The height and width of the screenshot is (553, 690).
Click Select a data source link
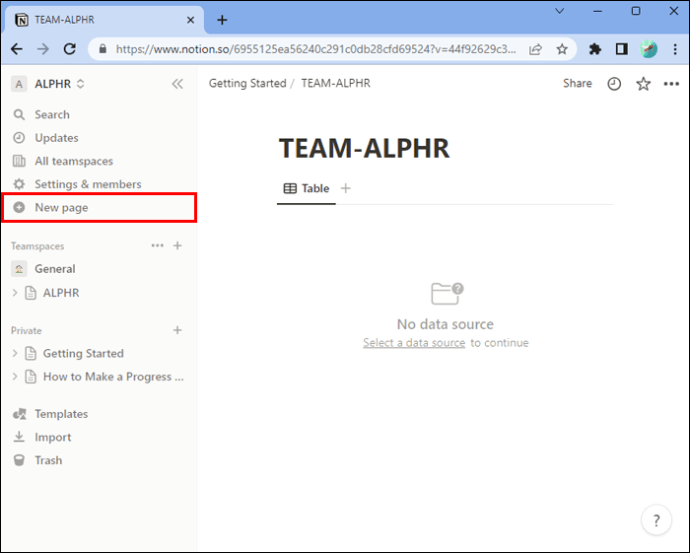[x=414, y=343]
